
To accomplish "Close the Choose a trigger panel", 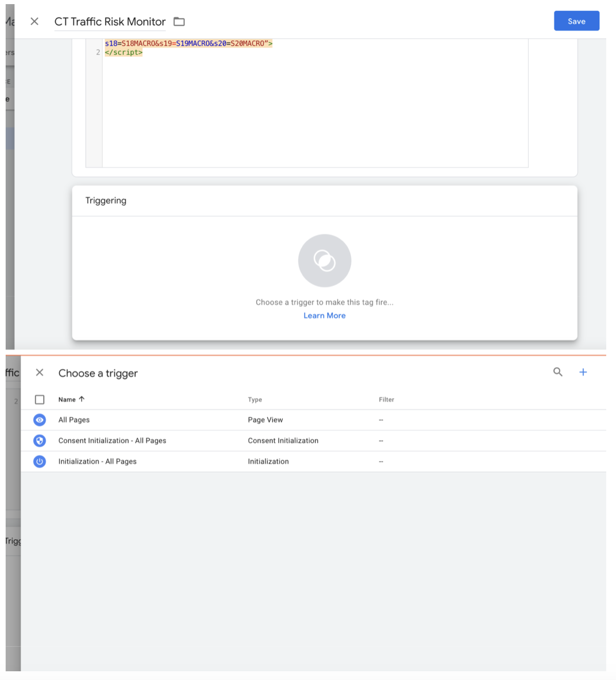I will [x=40, y=372].
